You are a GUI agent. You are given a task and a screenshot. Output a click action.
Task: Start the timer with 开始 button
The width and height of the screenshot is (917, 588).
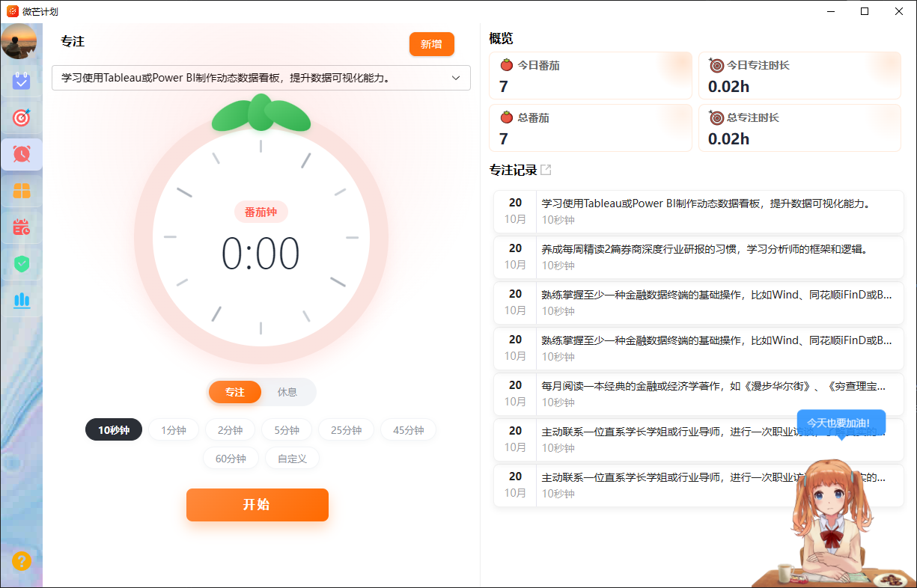click(258, 505)
